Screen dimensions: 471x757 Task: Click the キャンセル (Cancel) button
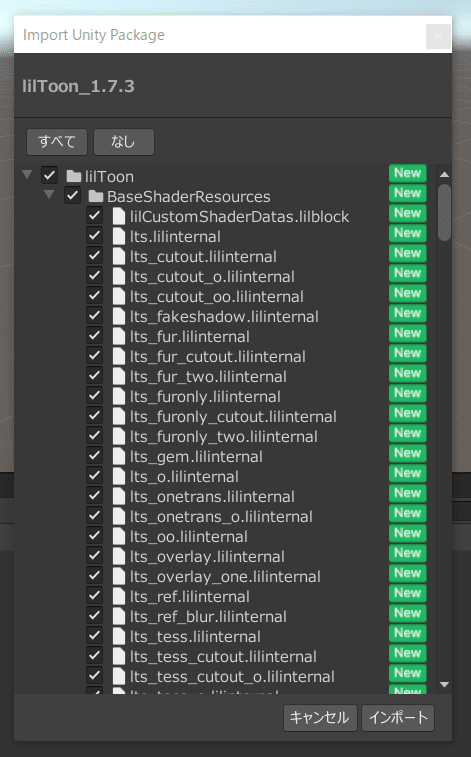click(x=320, y=718)
